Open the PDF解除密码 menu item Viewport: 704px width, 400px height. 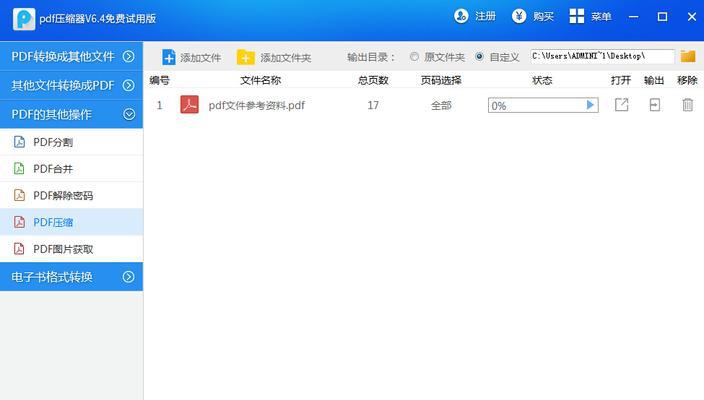(71, 195)
